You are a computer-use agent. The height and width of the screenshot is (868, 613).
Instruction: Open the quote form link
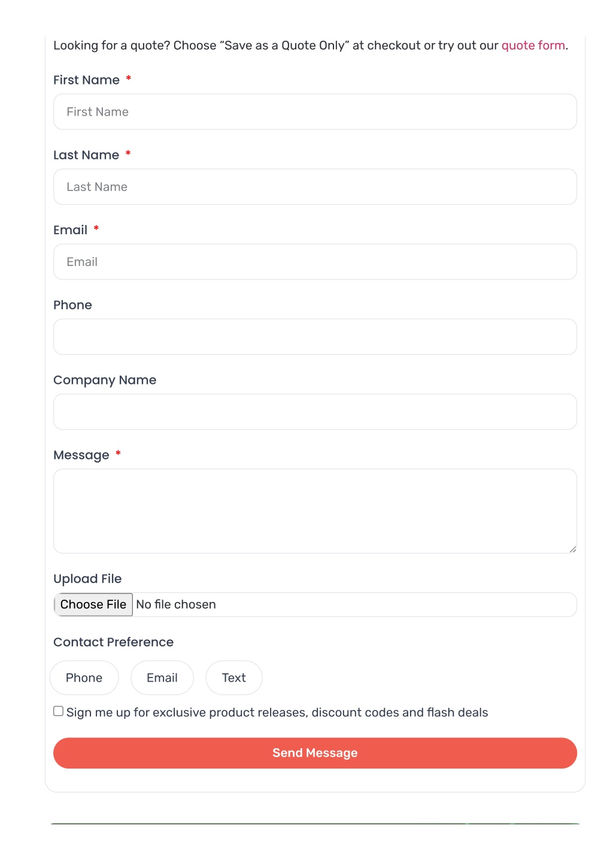533,46
